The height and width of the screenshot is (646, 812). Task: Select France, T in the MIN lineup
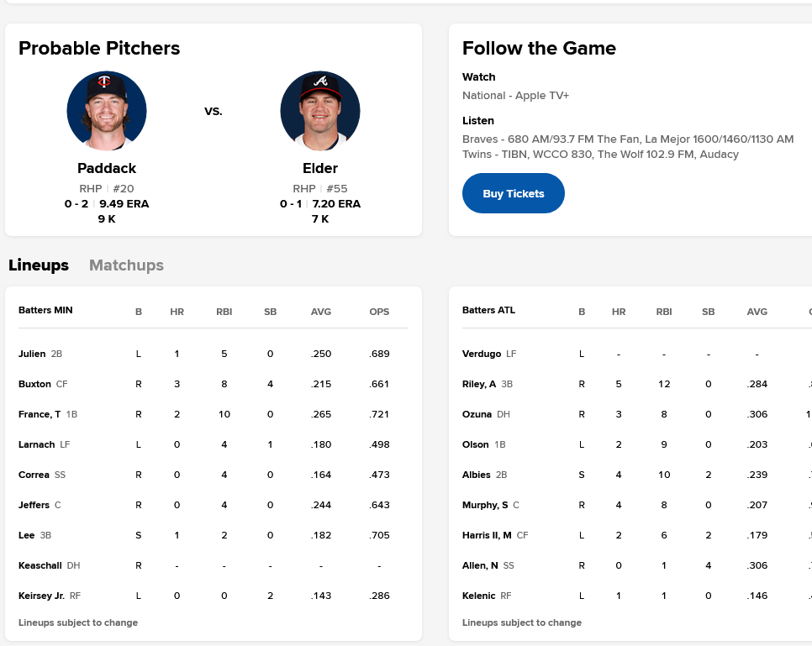click(x=39, y=414)
